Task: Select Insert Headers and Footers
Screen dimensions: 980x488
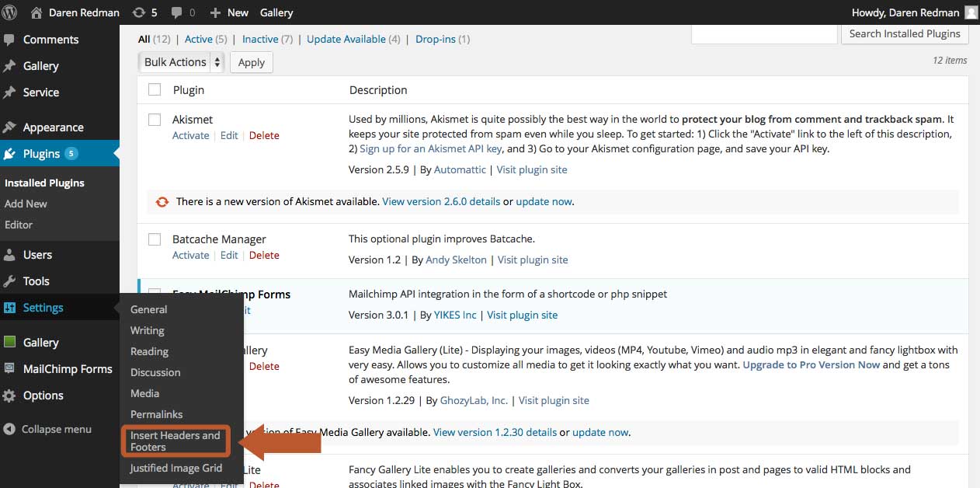Action: [x=175, y=441]
